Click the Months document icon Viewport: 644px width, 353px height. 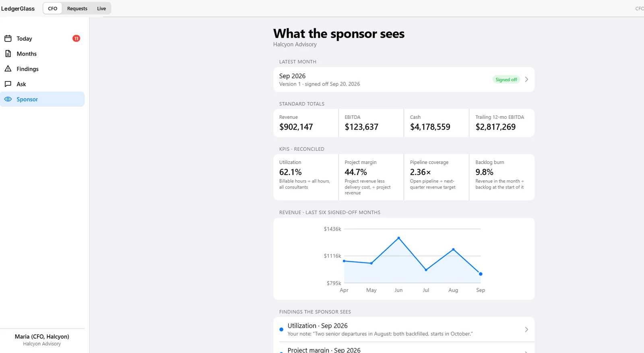point(8,54)
